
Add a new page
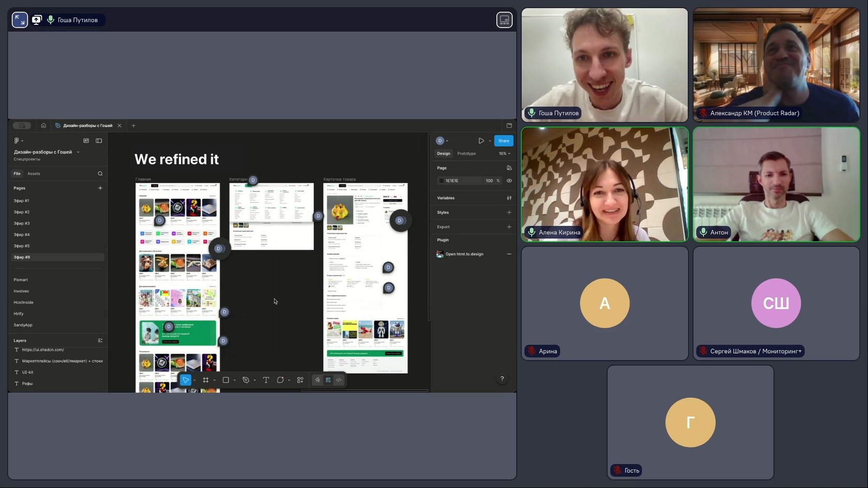pos(100,188)
